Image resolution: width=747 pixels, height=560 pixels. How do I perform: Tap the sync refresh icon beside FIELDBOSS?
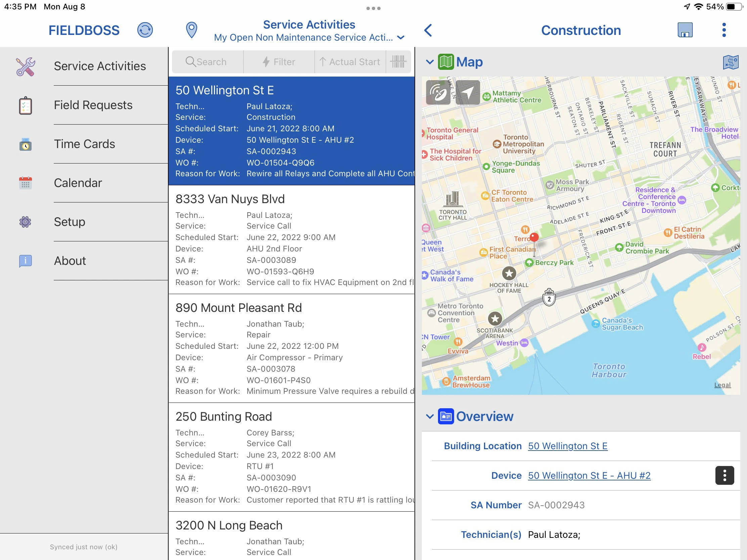[144, 30]
